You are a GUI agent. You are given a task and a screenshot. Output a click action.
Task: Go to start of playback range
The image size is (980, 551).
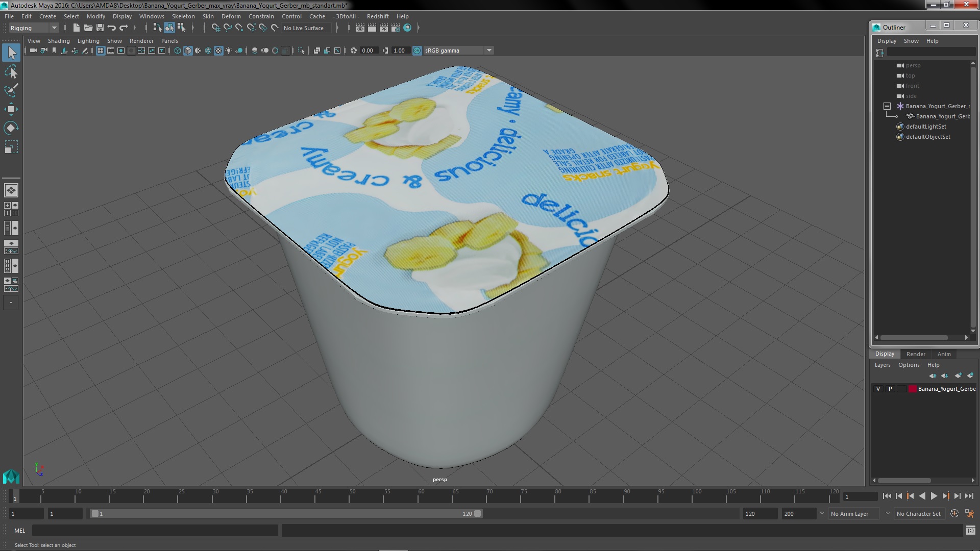tap(887, 496)
